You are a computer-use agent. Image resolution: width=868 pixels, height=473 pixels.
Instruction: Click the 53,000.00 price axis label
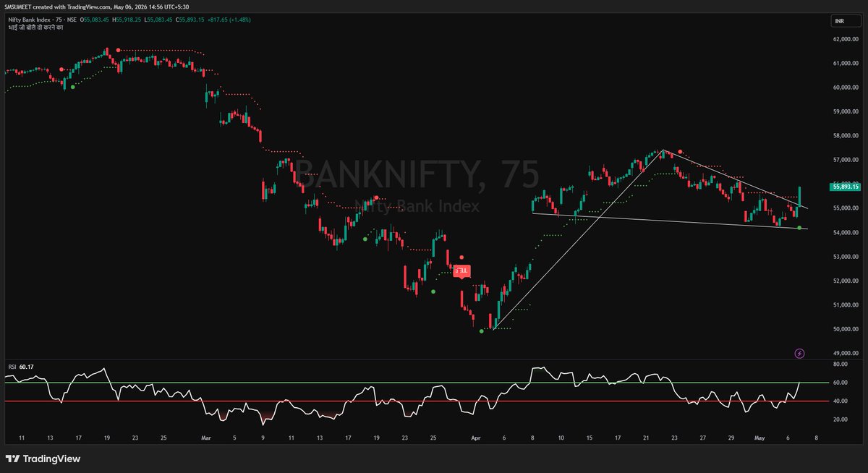[846, 257]
